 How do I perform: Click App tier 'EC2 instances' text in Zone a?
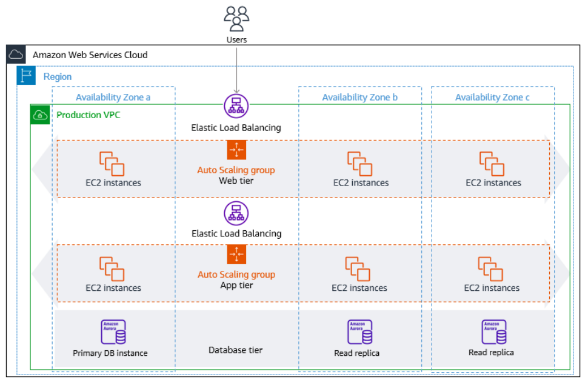(113, 288)
